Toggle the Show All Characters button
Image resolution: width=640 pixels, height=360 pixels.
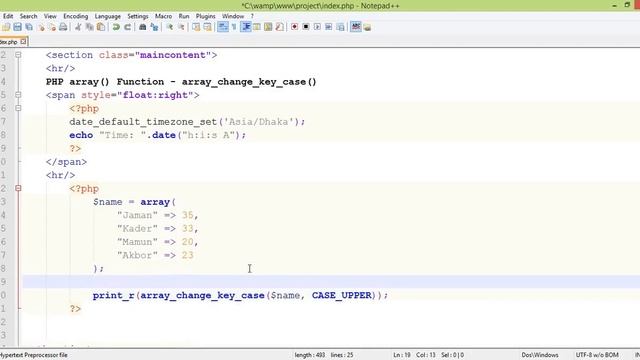[x=234, y=27]
